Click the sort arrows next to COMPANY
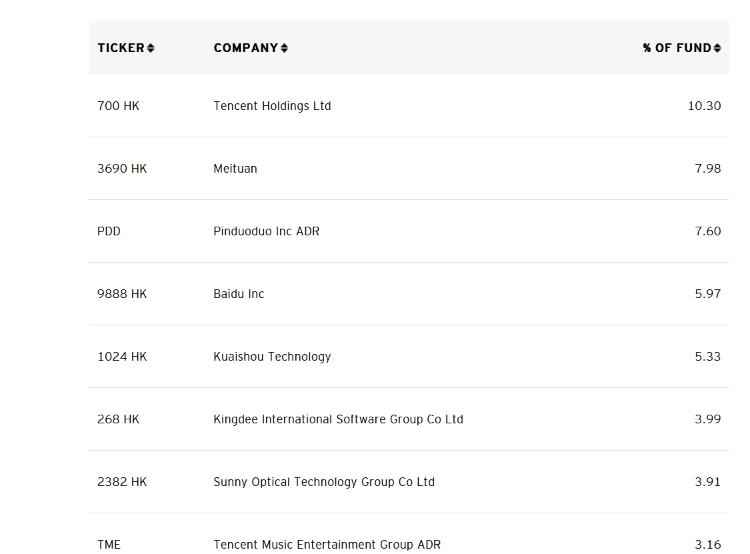The image size is (750, 554). [x=284, y=48]
